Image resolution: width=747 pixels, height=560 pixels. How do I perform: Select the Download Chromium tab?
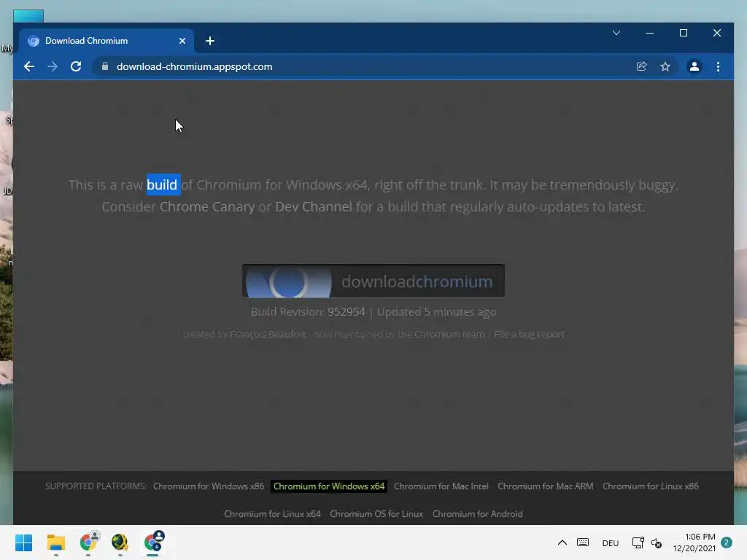point(107,41)
